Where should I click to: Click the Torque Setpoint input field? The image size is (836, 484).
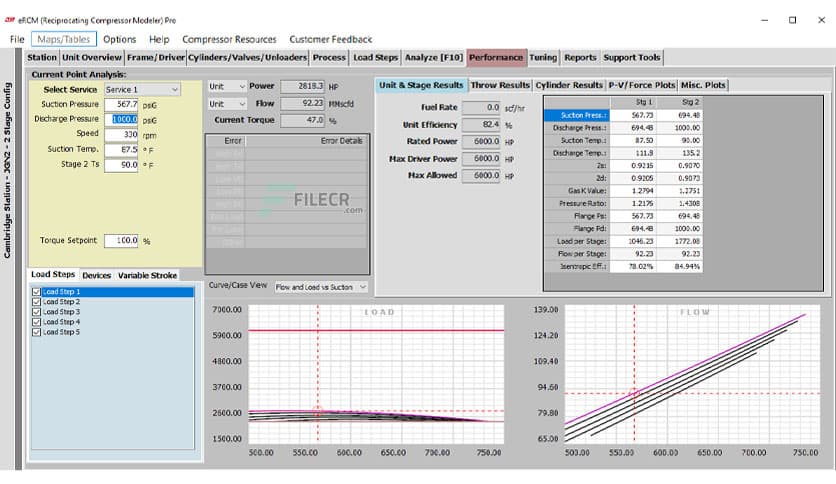click(x=121, y=241)
